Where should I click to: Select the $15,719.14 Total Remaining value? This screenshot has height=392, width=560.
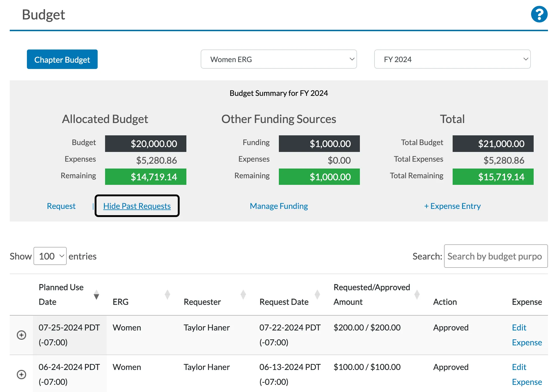pos(493,177)
